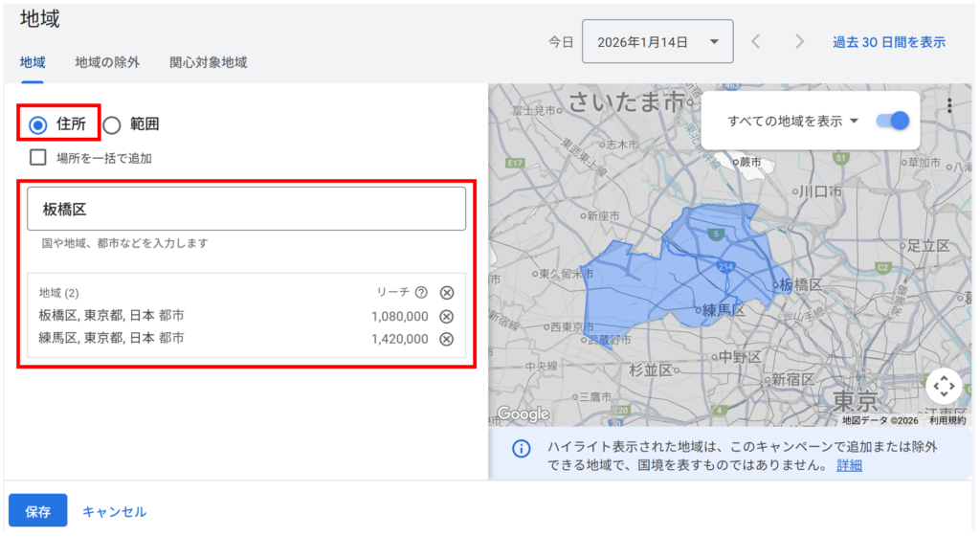
Task: Remove 練馬区 from the location list
Action: pyautogui.click(x=446, y=339)
